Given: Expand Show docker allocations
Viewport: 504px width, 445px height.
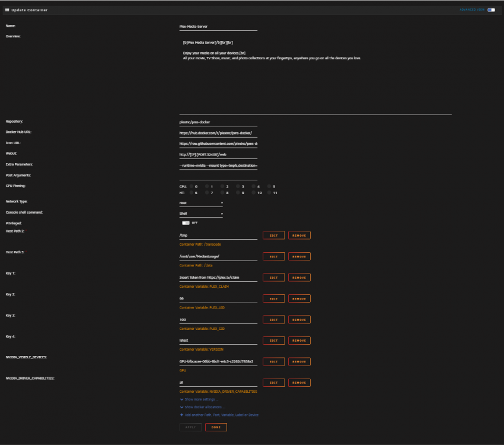Looking at the screenshot, I should [x=203, y=407].
